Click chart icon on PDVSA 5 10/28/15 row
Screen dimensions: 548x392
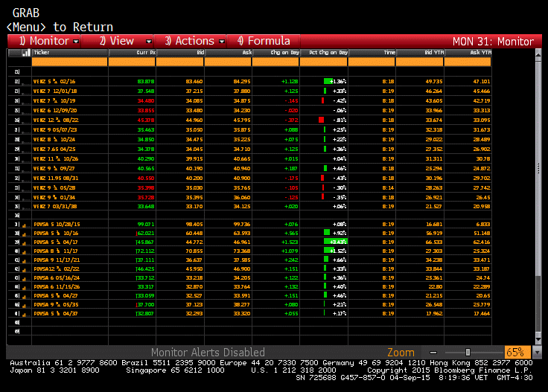[24, 225]
